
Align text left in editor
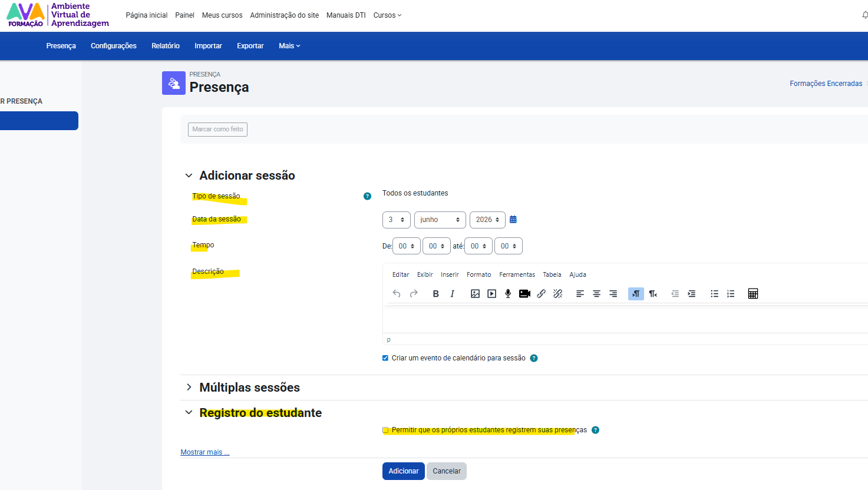click(580, 293)
